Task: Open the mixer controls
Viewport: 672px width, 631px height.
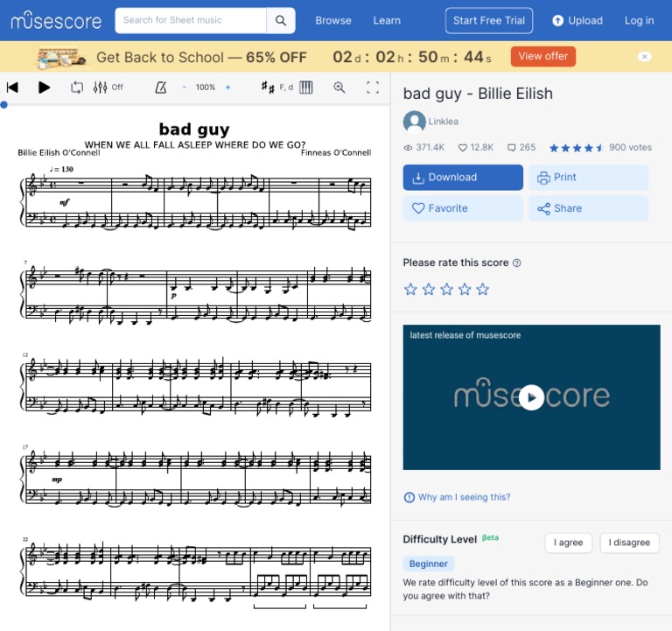Action: tap(108, 88)
